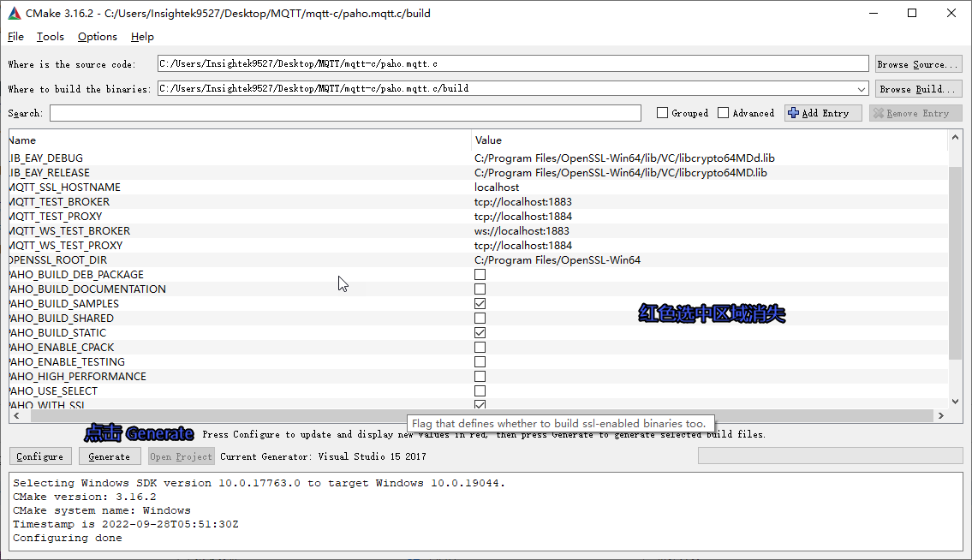Screen dimensions: 972x560
Task: Click MQTT_TEST_PROXY value tcp://localhost:1884
Action: click(x=523, y=217)
